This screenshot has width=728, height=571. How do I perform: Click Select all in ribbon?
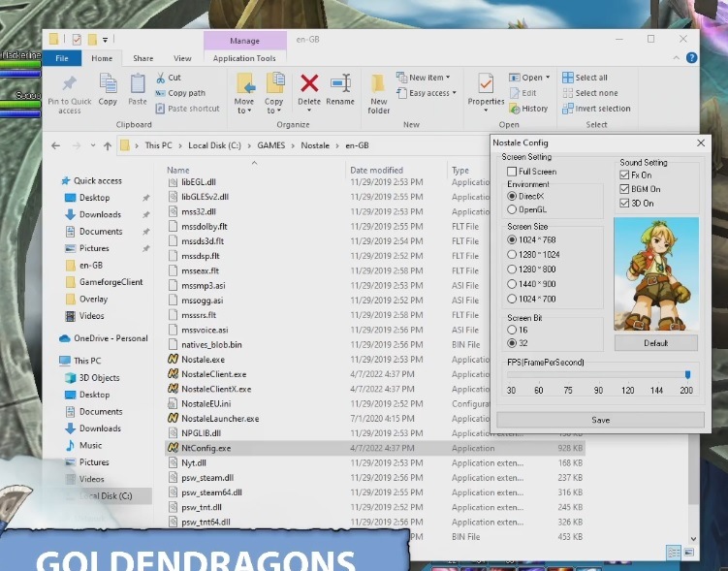click(x=585, y=78)
